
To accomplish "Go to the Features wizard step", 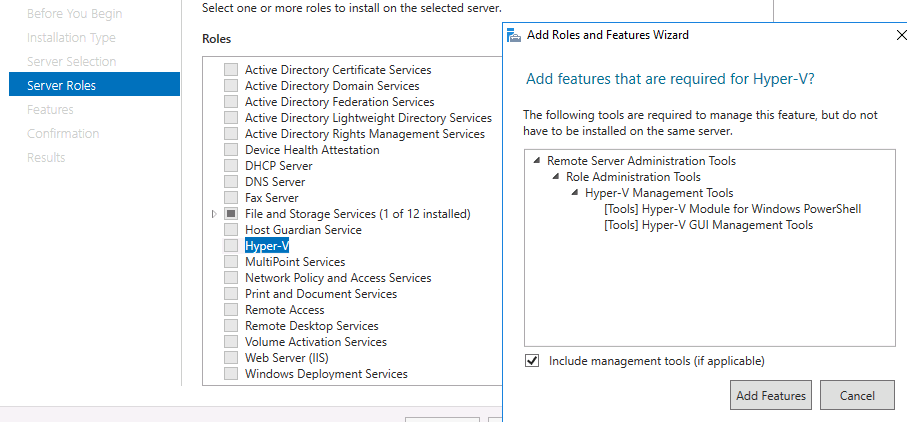I will tap(50, 109).
